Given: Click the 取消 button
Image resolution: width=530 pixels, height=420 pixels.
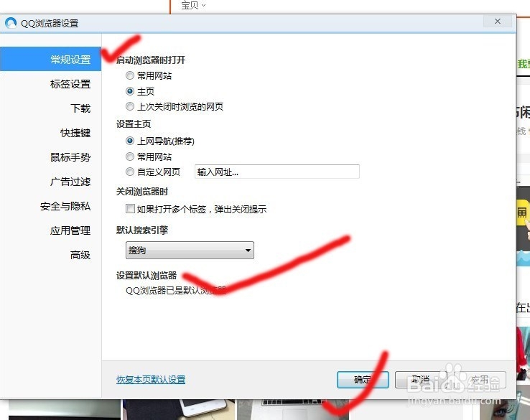Looking at the screenshot, I should pyautogui.click(x=421, y=380).
